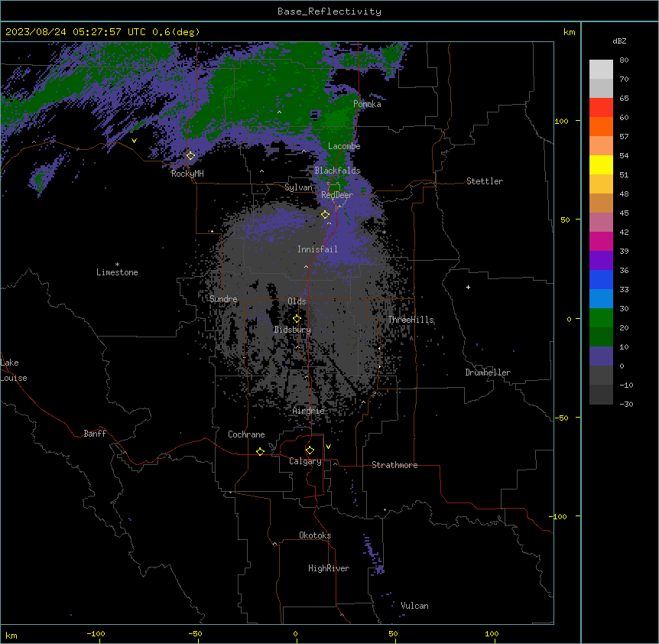The height and width of the screenshot is (644, 659).
Task: Select the 33 dBZ blue swatch
Action: coord(601,279)
